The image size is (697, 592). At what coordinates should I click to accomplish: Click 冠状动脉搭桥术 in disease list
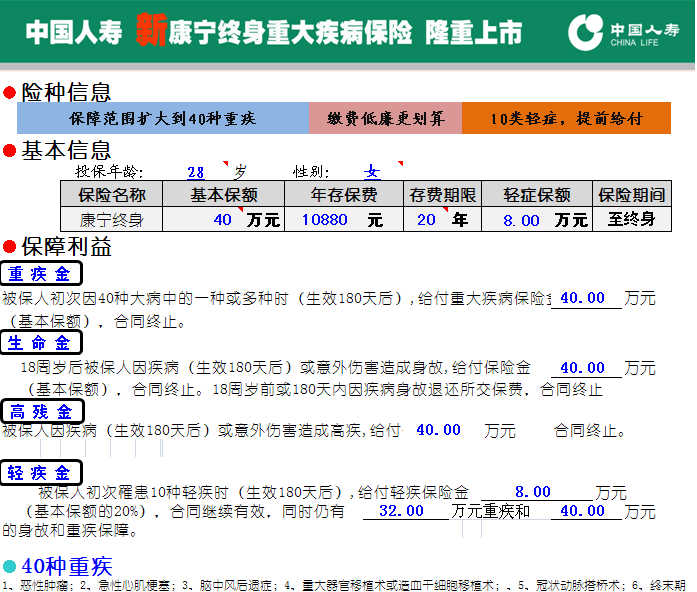(577, 585)
